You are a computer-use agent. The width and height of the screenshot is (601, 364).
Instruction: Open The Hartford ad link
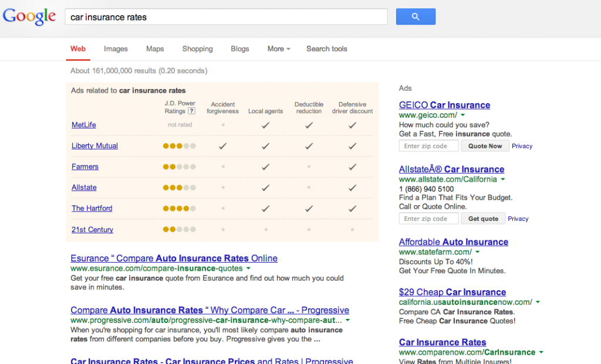point(92,208)
